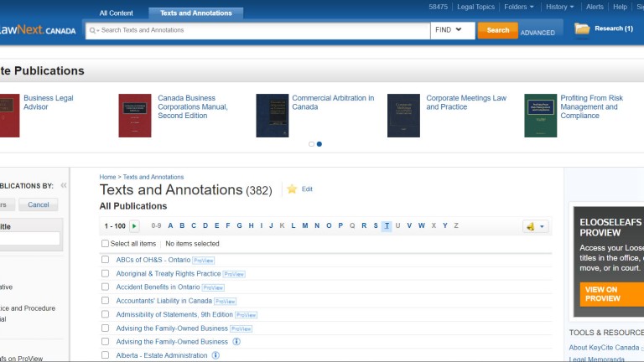Open the FIND dropdown
Screen dimensions: 644x362
pyautogui.click(x=453, y=30)
